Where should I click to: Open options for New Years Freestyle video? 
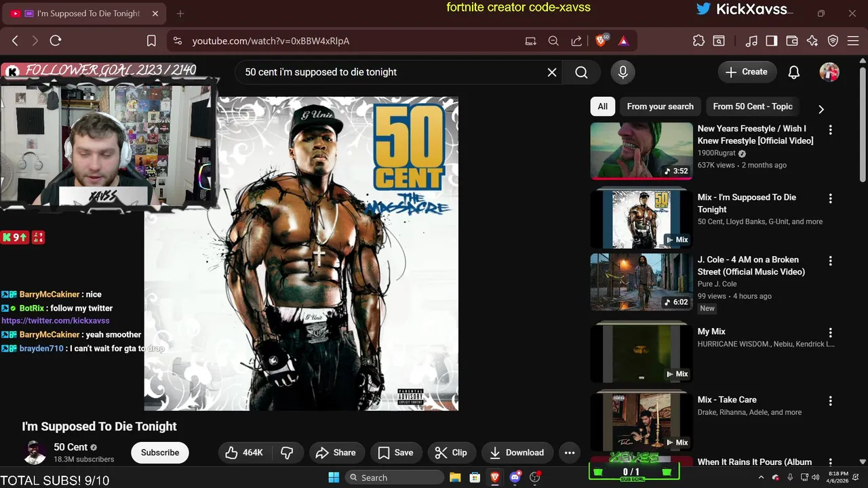point(830,129)
